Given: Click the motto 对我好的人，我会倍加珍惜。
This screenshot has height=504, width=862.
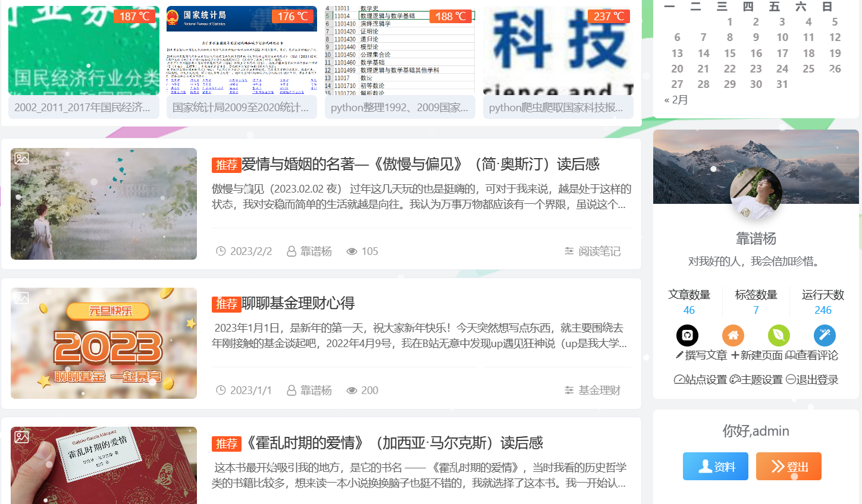Looking at the screenshot, I should point(756,262).
